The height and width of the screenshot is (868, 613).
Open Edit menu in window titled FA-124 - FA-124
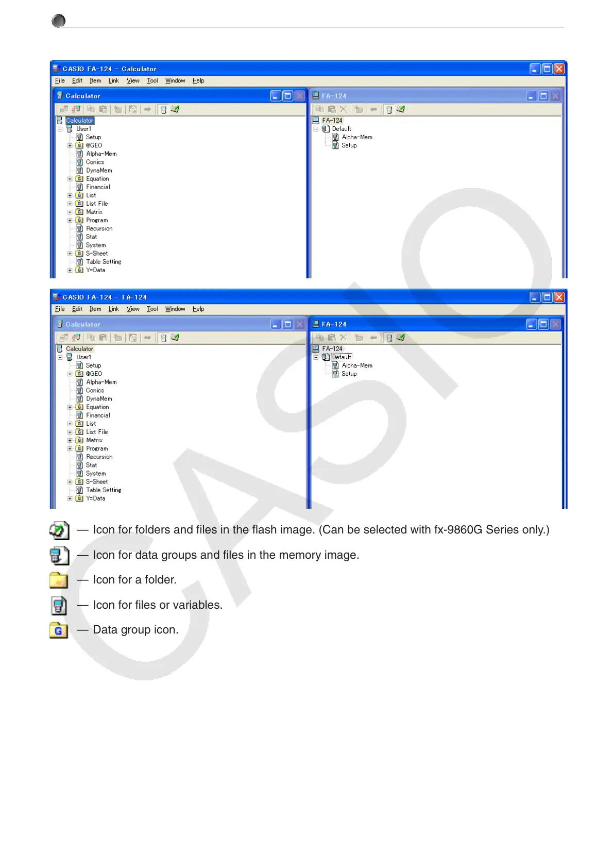(x=77, y=309)
